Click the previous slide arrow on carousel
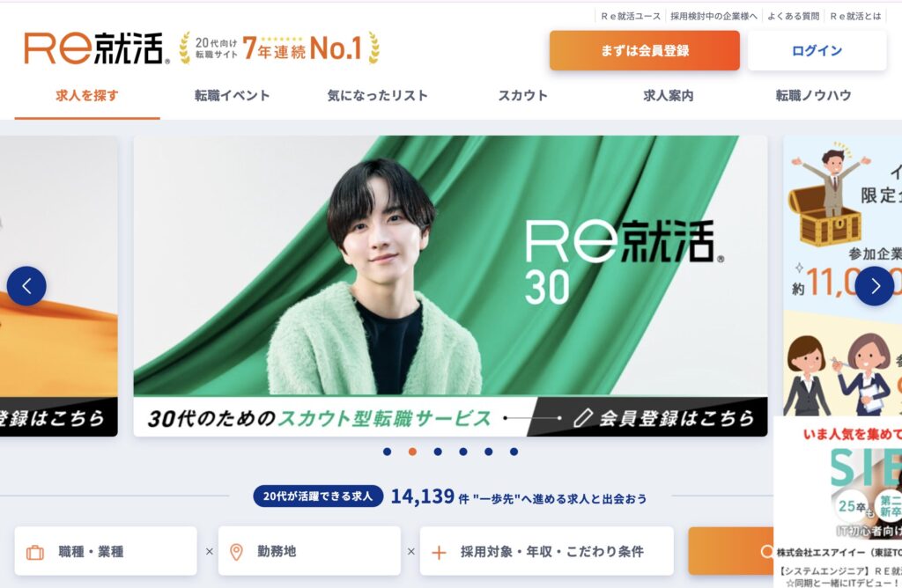 26,286
